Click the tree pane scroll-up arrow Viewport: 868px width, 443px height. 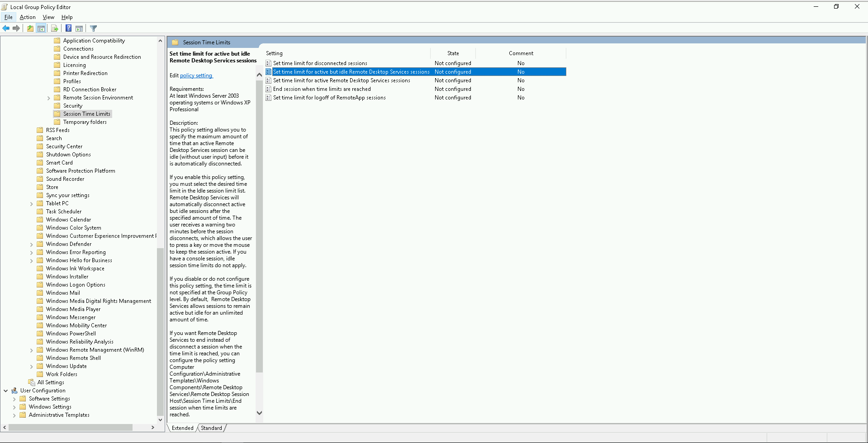point(160,41)
